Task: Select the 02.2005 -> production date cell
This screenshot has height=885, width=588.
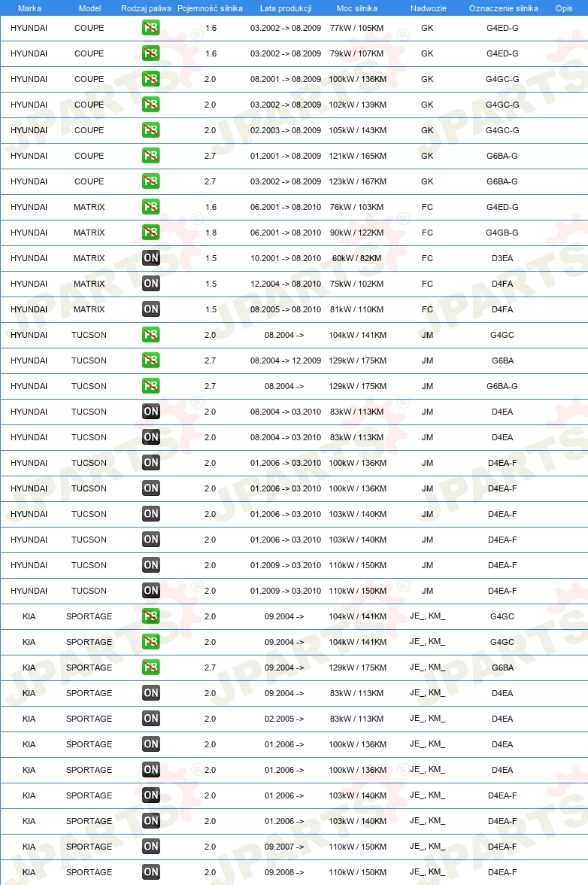Action: click(284, 719)
